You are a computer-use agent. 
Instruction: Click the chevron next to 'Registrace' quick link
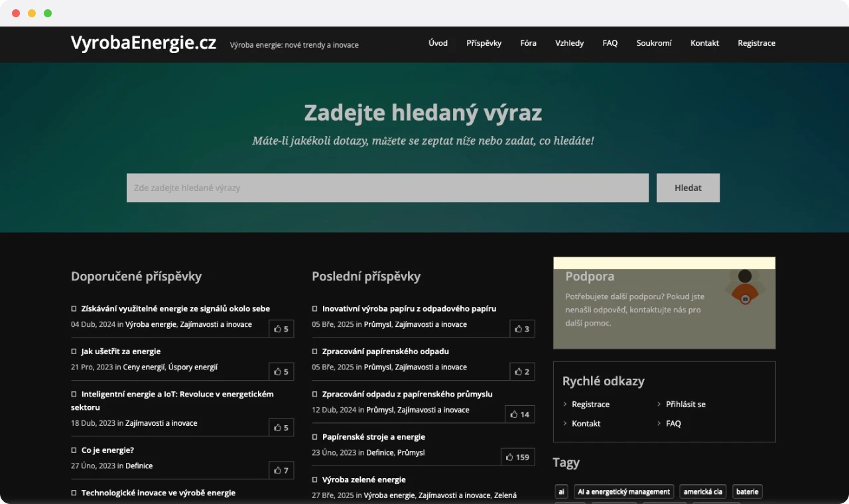564,404
